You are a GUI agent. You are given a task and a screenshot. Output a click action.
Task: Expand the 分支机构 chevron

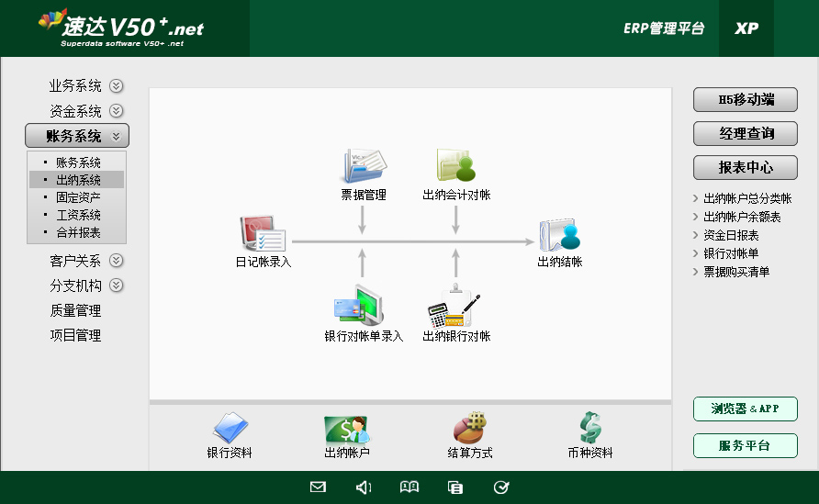116,286
